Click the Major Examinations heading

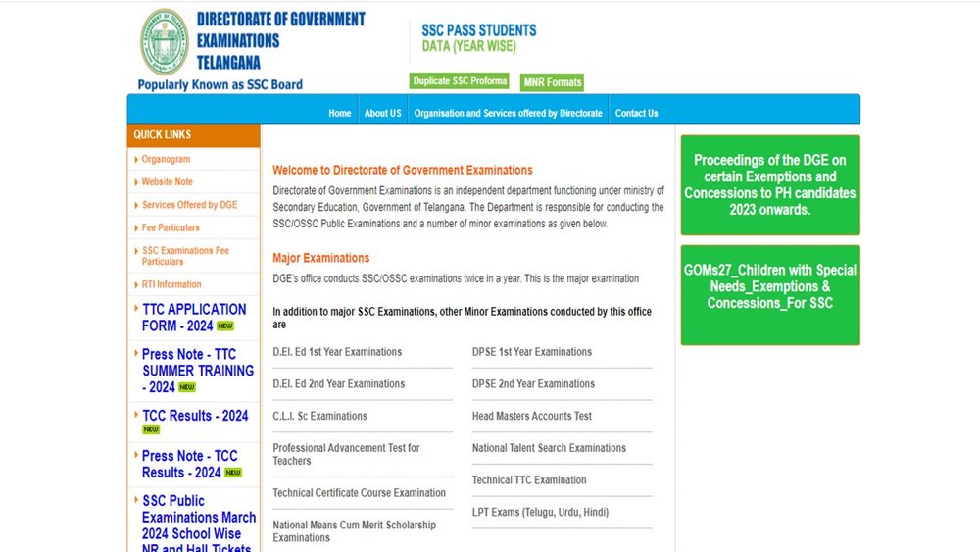tap(320, 258)
